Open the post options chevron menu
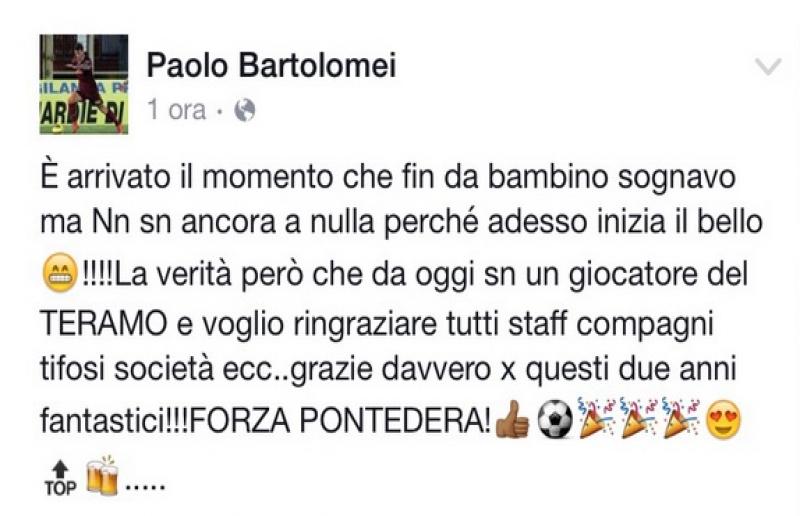The height and width of the screenshot is (516, 800). (x=768, y=66)
